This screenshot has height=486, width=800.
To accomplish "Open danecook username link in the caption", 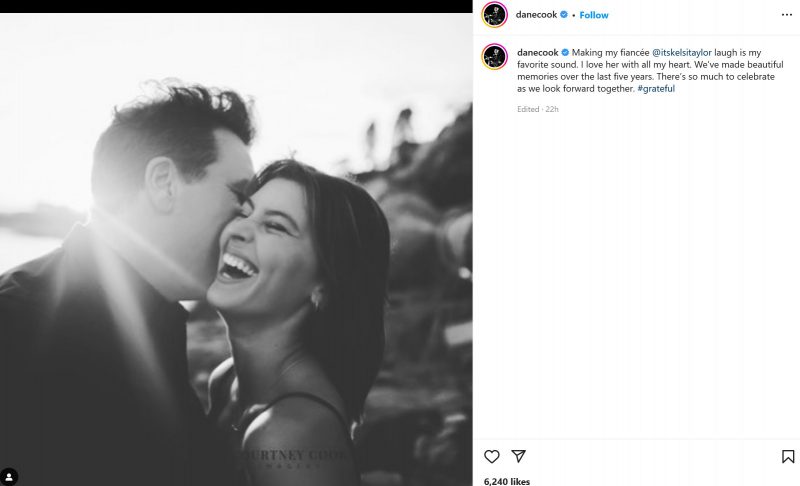I will 537,51.
